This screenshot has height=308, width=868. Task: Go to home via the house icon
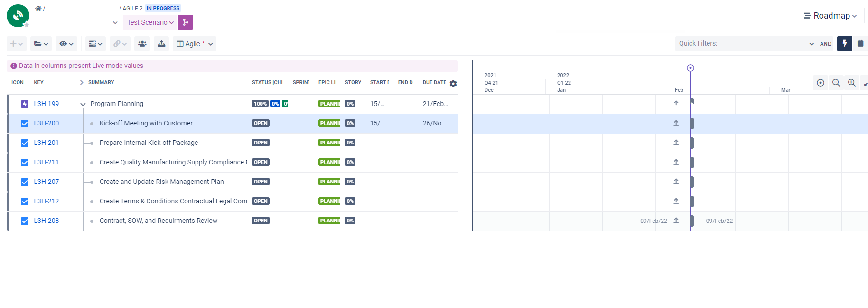click(38, 9)
